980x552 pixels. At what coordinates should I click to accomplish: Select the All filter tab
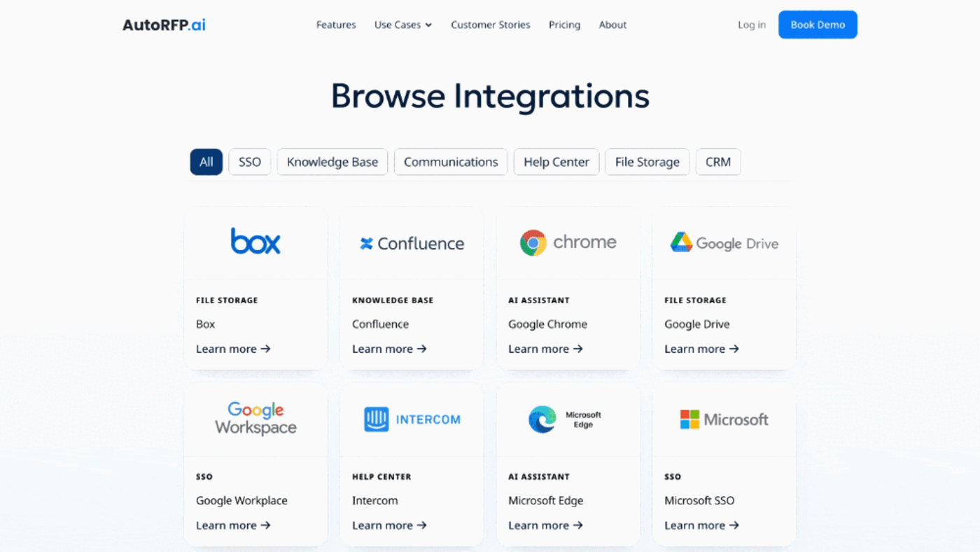pyautogui.click(x=206, y=162)
